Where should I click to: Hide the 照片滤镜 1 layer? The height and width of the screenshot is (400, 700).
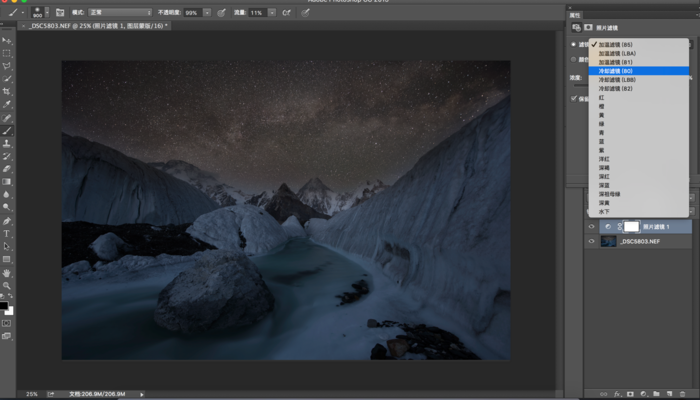(x=591, y=227)
